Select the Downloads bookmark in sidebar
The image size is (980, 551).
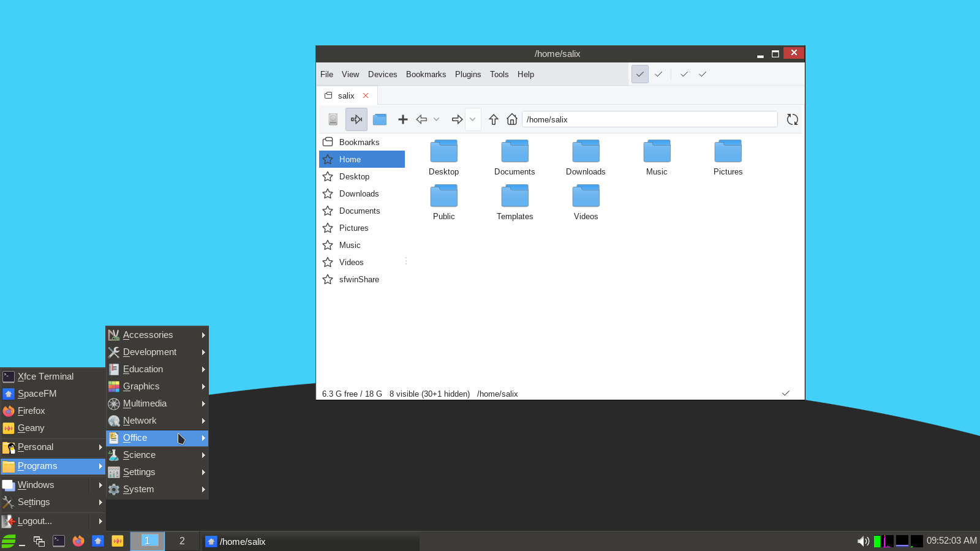(x=362, y=193)
